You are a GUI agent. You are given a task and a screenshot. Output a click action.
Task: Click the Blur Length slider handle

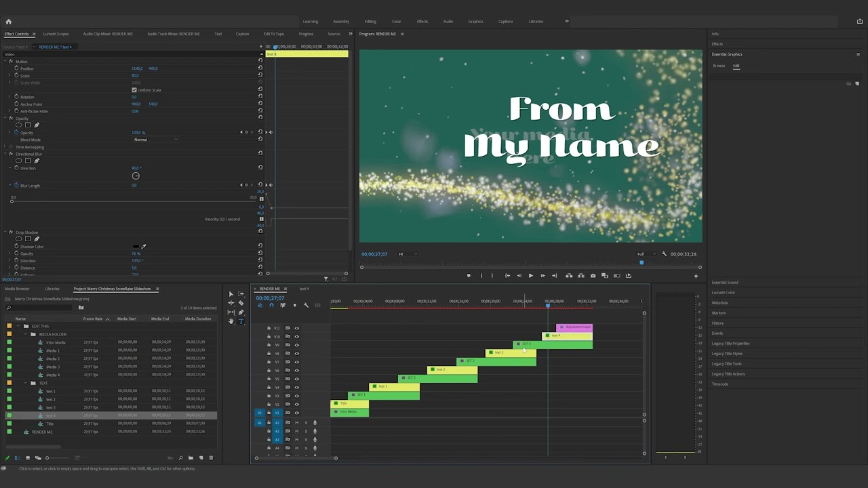pos(12,201)
